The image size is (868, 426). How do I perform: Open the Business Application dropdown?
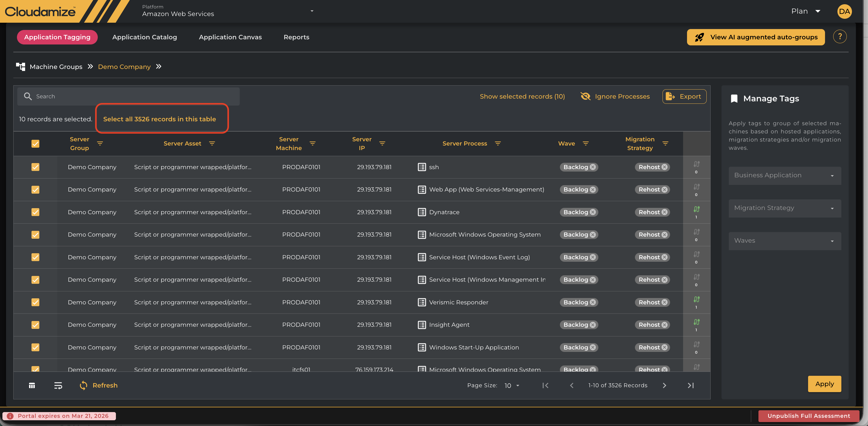[784, 175]
